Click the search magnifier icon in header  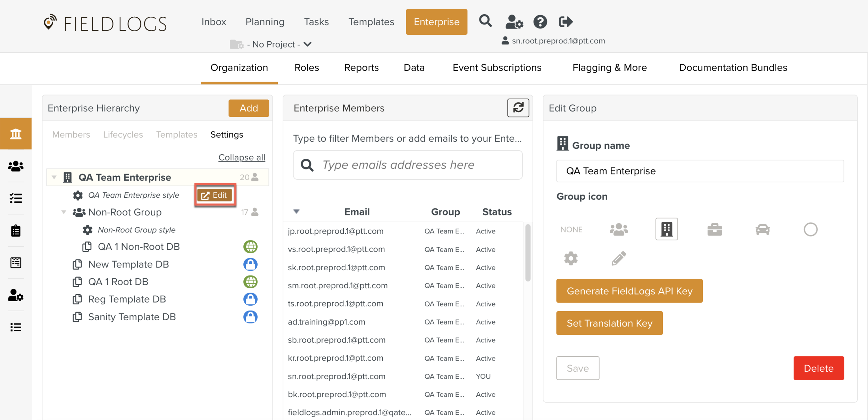tap(485, 22)
